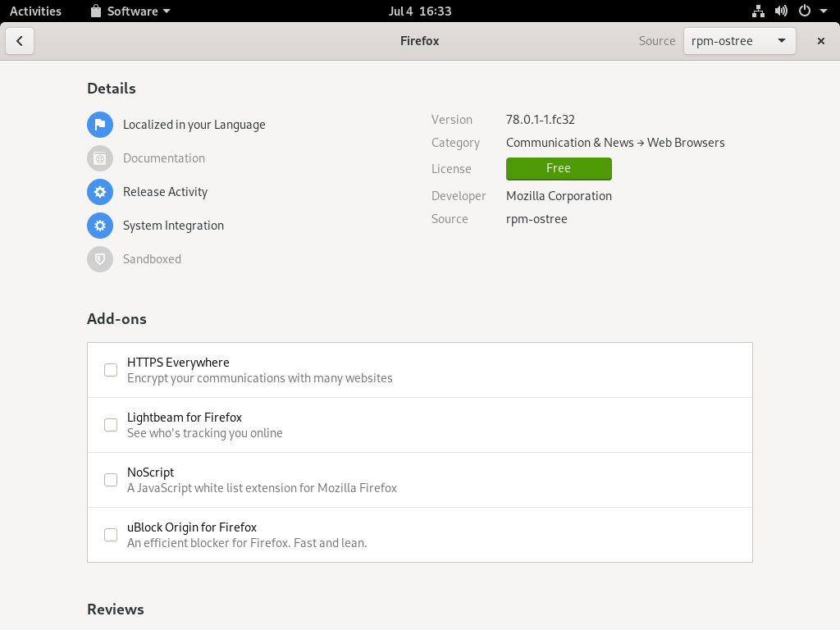Open the network status icon in top bar
Screen dimensions: 840x630
pyautogui.click(x=758, y=11)
